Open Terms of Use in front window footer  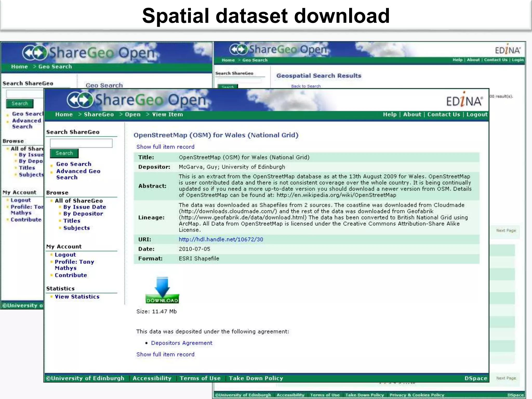[x=200, y=378]
